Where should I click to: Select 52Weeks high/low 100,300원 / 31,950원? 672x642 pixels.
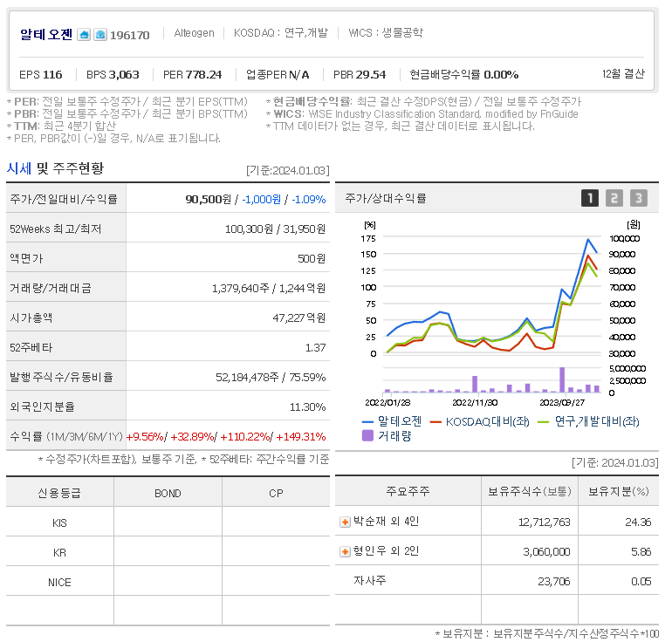coord(275,229)
